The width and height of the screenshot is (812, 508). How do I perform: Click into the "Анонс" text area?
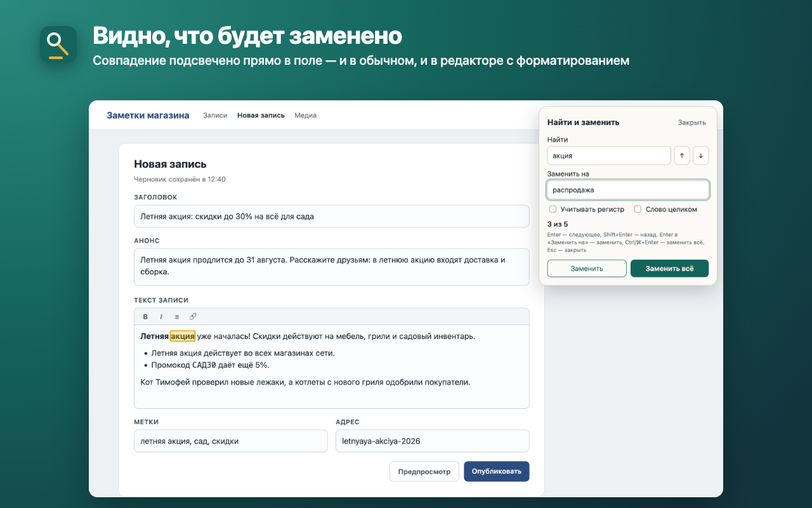(x=331, y=267)
